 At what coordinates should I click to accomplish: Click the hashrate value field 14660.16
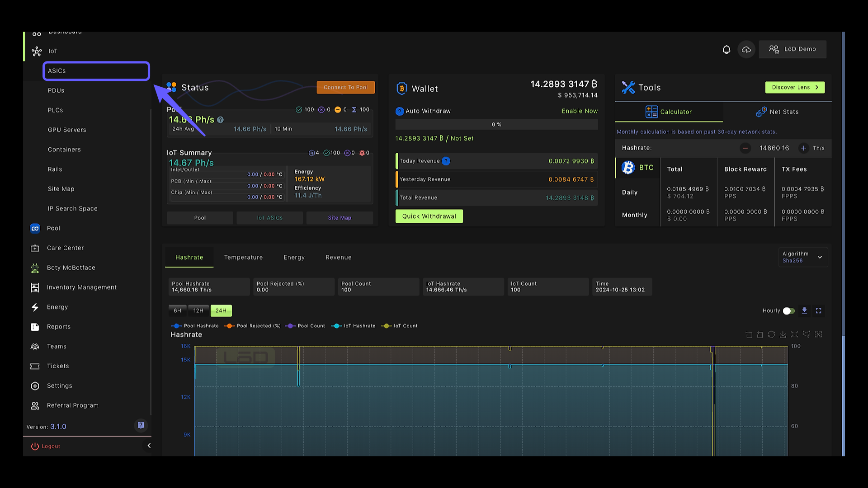(x=774, y=148)
